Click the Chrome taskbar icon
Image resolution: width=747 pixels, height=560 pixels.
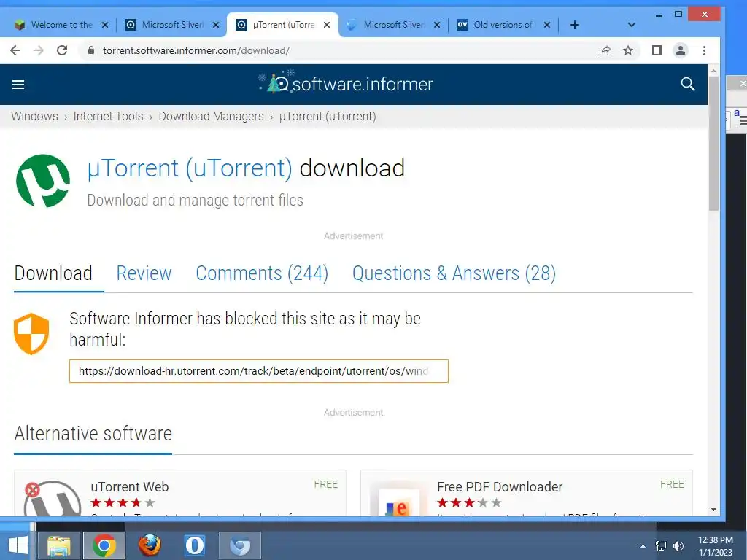click(x=104, y=545)
